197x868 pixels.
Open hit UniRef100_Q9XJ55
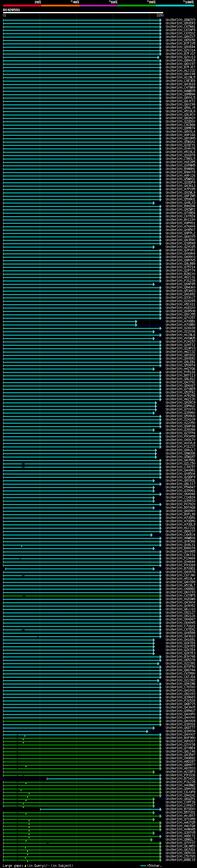pos(180,314)
